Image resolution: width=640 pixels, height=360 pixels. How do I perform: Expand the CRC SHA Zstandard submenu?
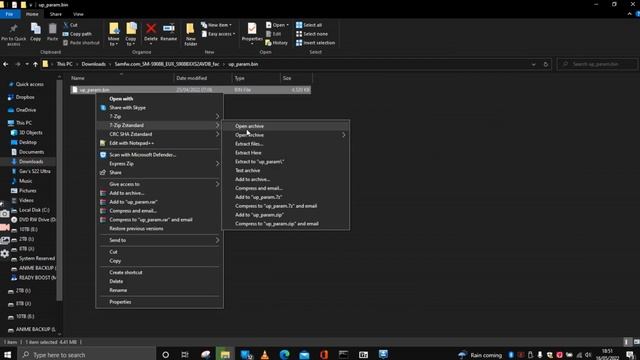[x=159, y=134]
